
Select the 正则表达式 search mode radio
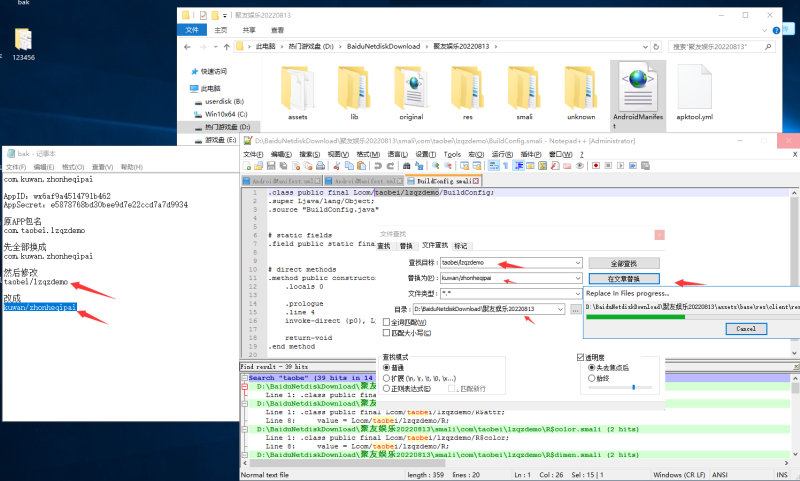[x=387, y=386]
